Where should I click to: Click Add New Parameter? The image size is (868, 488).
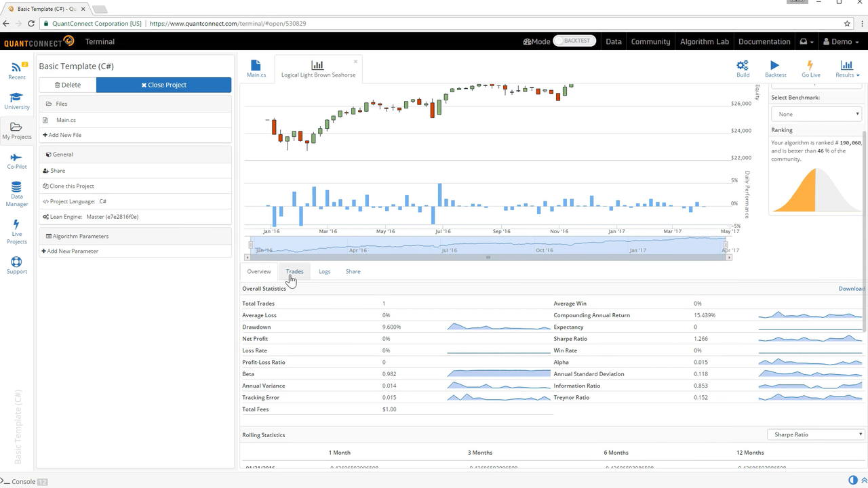70,251
